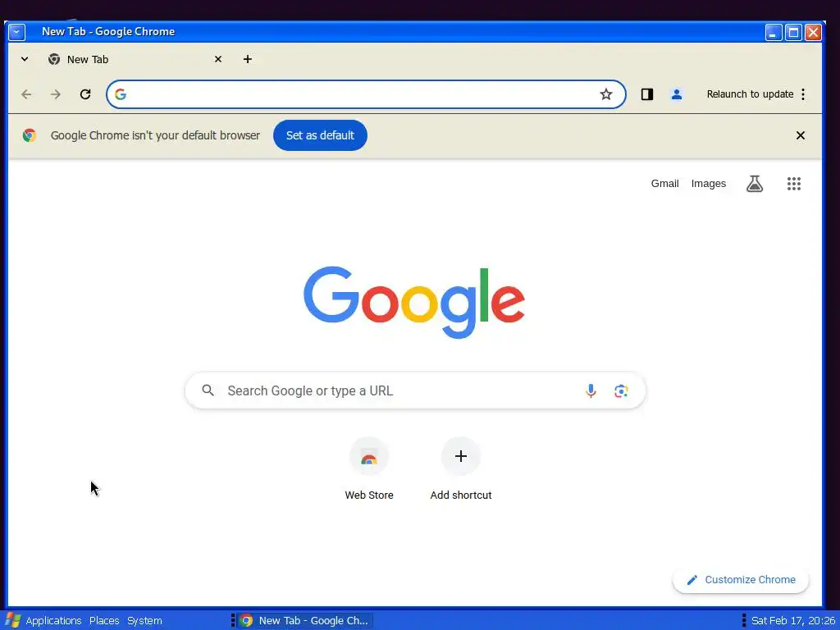
Task: Click Set as default button
Action: coord(321,135)
